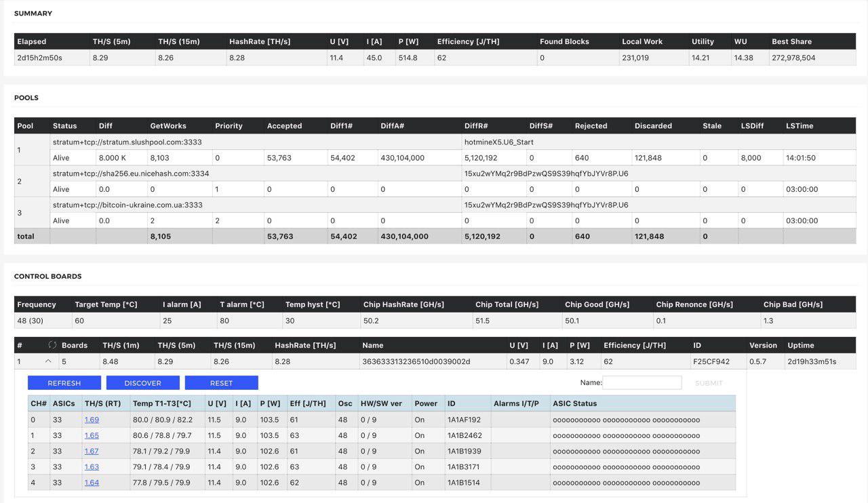The width and height of the screenshot is (868, 503).
Task: Click the ASIC status string for channel 0
Action: pyautogui.click(x=626, y=420)
